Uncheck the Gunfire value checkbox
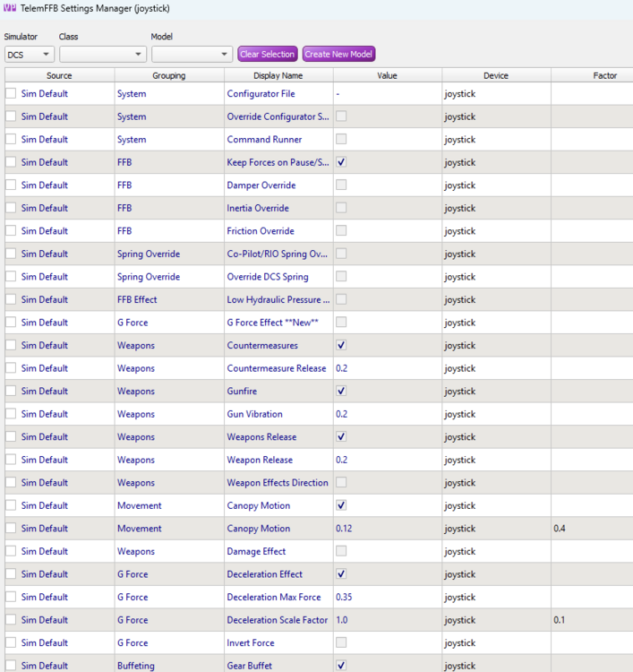Image resolution: width=633 pixels, height=672 pixels. click(341, 391)
